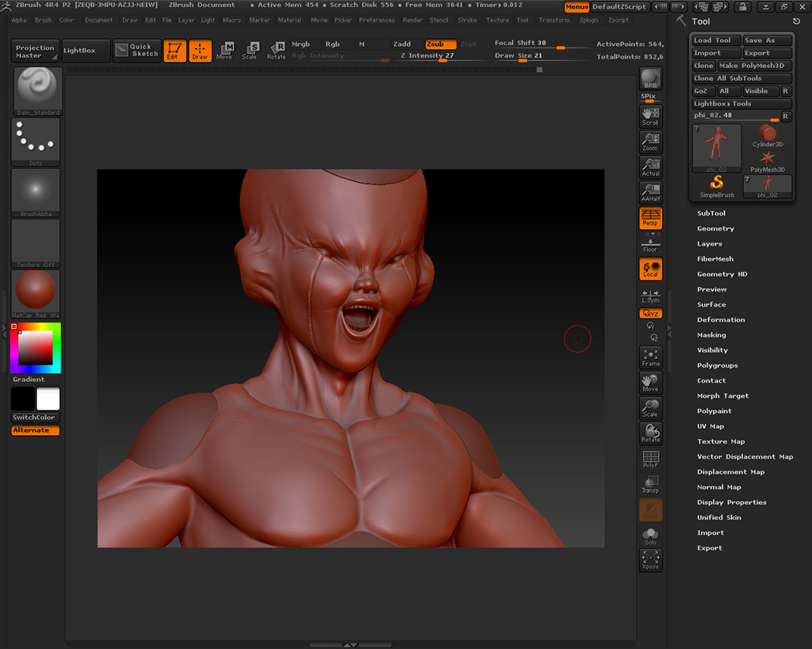The image size is (812, 649).
Task: Click the Frame mesh icon
Action: tap(650, 357)
